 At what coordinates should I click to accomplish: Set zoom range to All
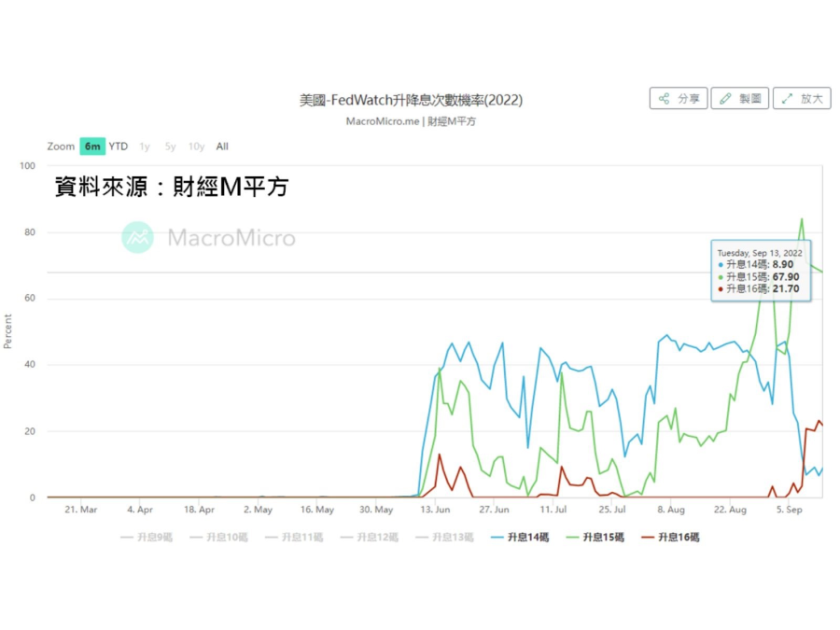tap(222, 147)
